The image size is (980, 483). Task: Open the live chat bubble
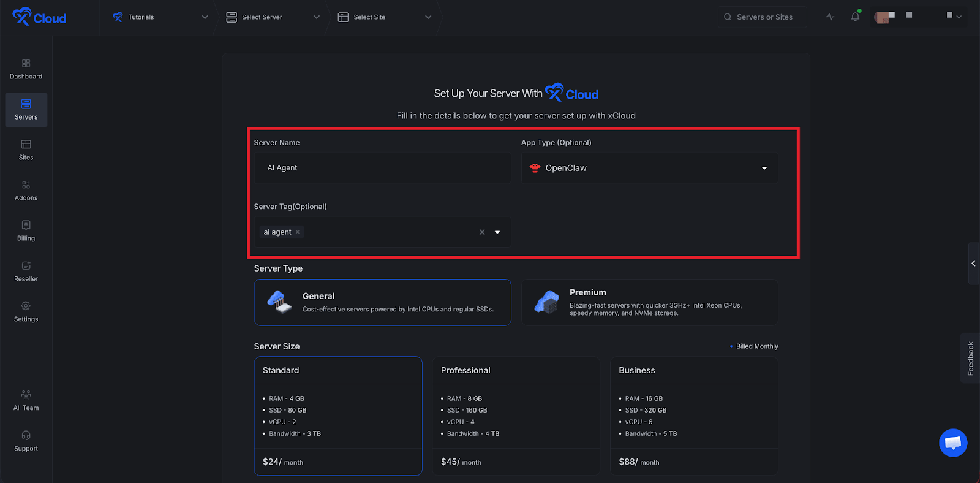[953, 443]
